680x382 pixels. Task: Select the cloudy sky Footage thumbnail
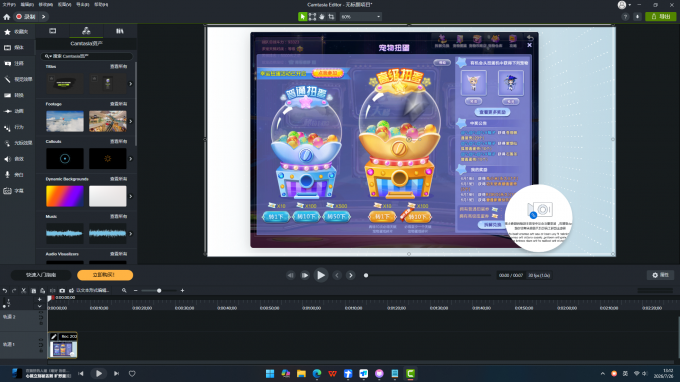pos(65,121)
